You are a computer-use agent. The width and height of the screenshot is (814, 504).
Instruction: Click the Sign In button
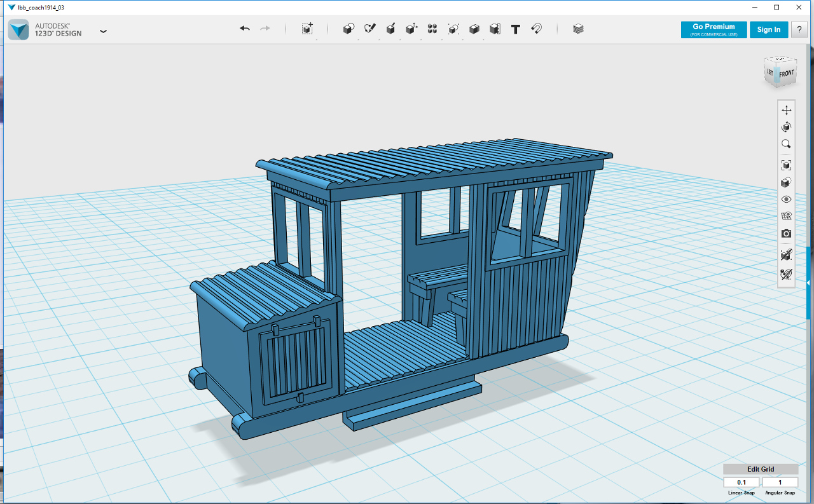(x=769, y=29)
